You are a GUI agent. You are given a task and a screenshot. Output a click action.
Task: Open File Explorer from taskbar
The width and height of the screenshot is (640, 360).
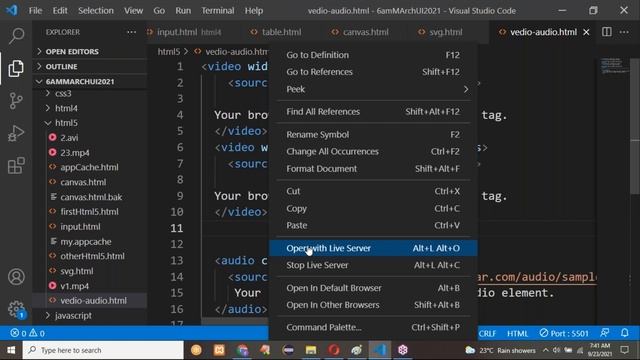click(311, 350)
